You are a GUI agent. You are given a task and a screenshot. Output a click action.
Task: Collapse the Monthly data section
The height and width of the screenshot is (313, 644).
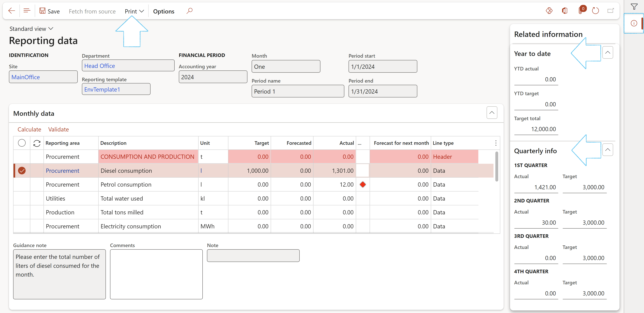(492, 113)
